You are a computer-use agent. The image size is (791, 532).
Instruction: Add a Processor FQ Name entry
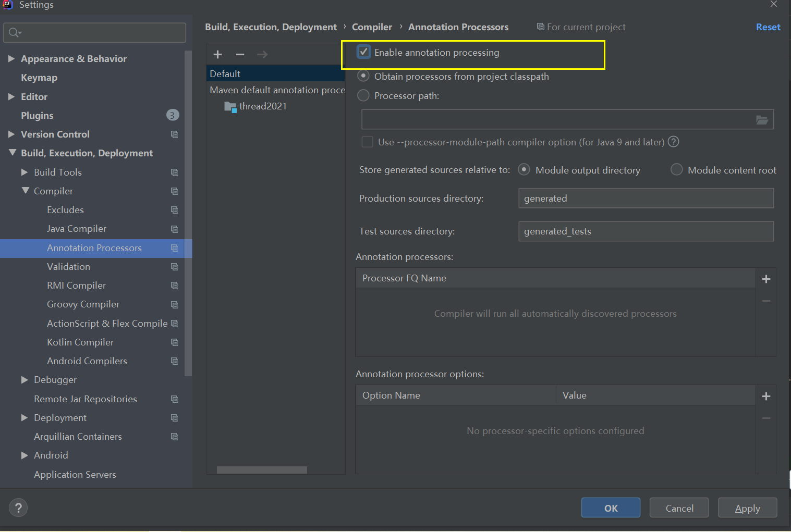(766, 279)
